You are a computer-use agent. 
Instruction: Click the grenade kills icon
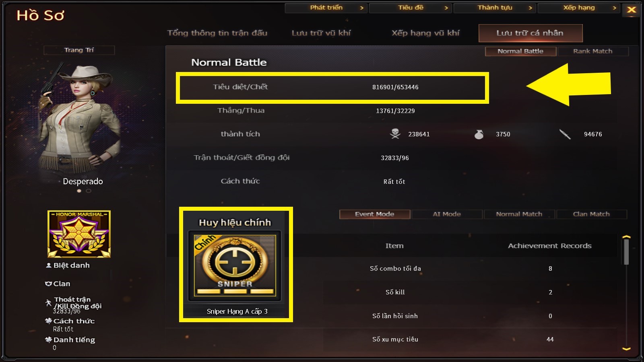click(x=479, y=134)
